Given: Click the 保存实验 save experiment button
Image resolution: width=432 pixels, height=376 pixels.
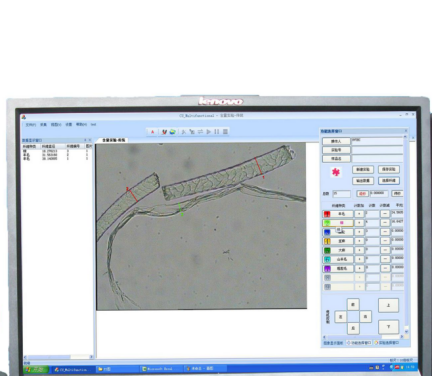Looking at the screenshot, I should [x=389, y=169].
